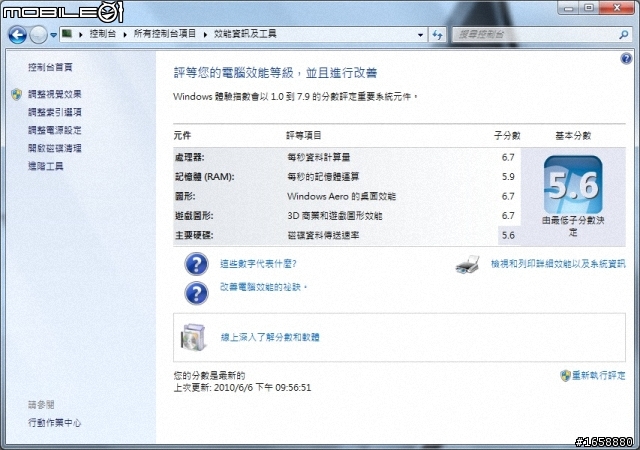Viewport: 640px width, 450px height.
Task: Open 開啟磁碟清理 link
Action: pos(55,148)
